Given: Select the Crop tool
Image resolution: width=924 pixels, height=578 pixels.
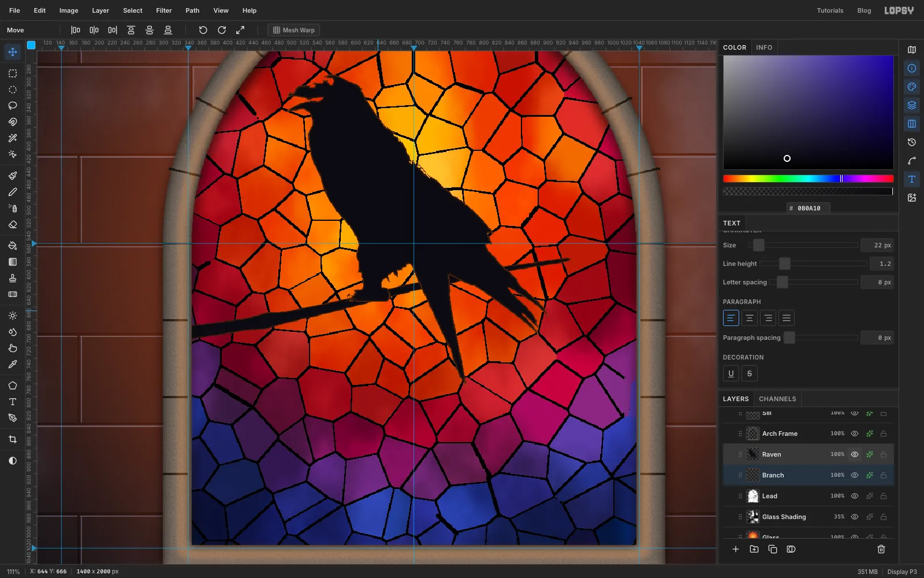Looking at the screenshot, I should (x=13, y=439).
